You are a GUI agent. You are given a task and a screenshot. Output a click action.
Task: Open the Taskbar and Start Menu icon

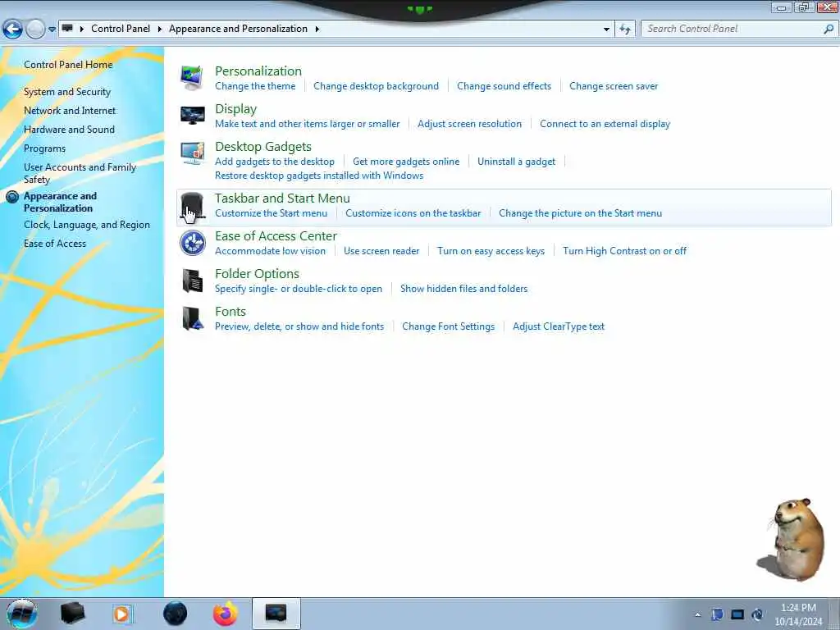pos(192,206)
